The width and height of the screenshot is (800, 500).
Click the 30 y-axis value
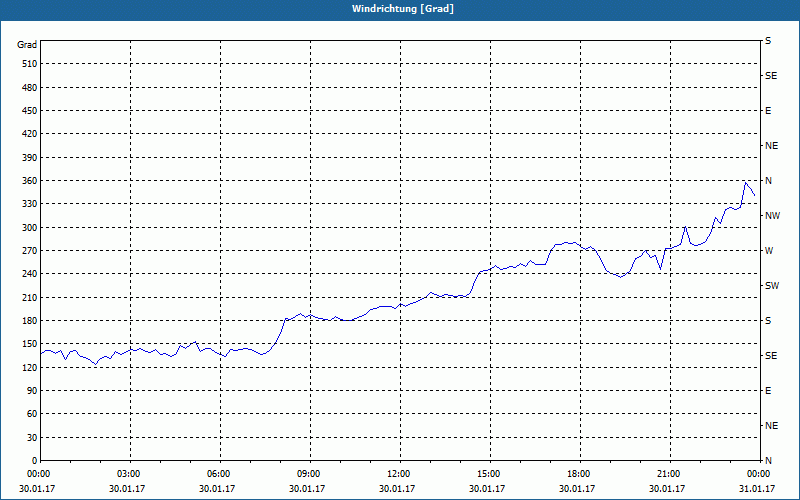[x=32, y=438]
